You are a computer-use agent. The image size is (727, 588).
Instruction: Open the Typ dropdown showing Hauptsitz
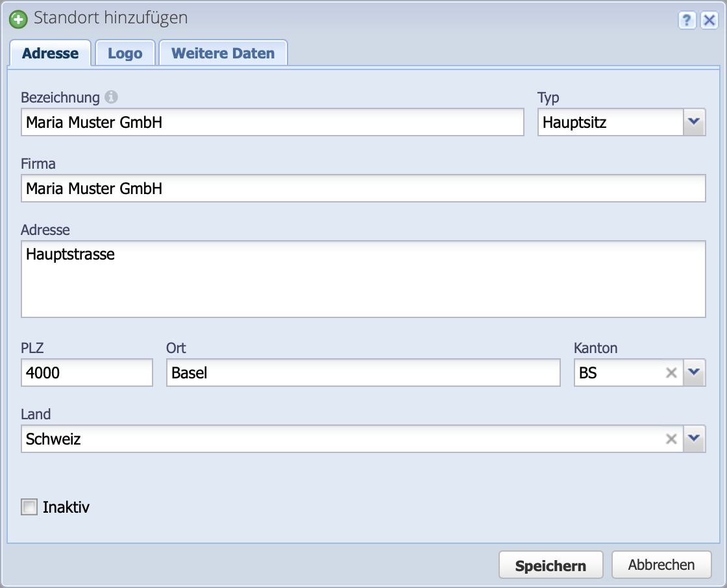pyautogui.click(x=695, y=122)
